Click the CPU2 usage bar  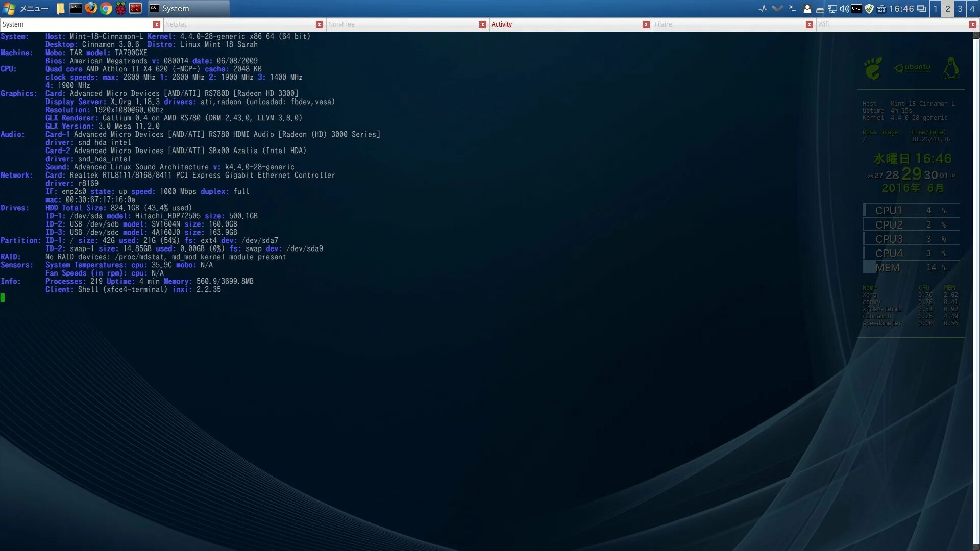click(x=911, y=224)
